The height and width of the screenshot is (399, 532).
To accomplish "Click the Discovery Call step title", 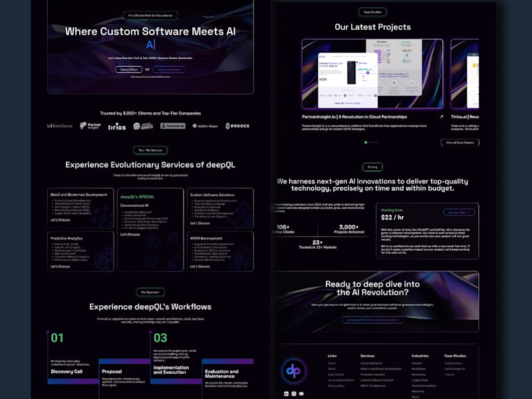I will 66,372.
